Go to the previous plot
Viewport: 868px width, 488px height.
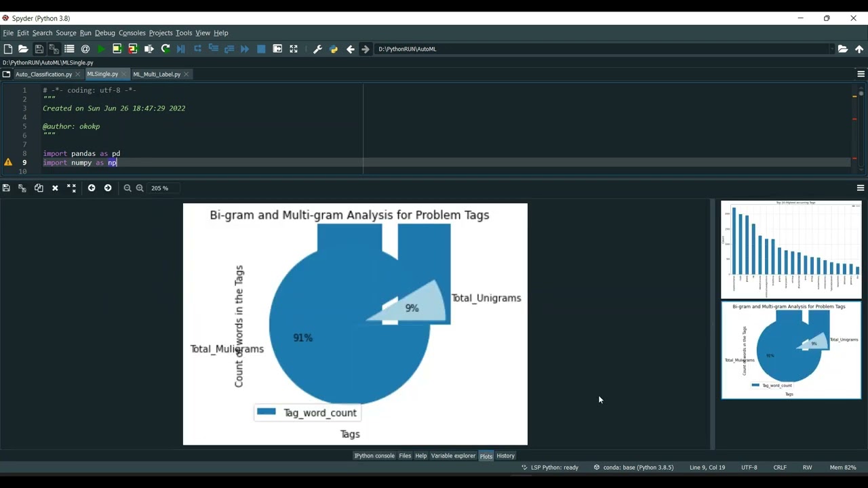[x=92, y=188]
